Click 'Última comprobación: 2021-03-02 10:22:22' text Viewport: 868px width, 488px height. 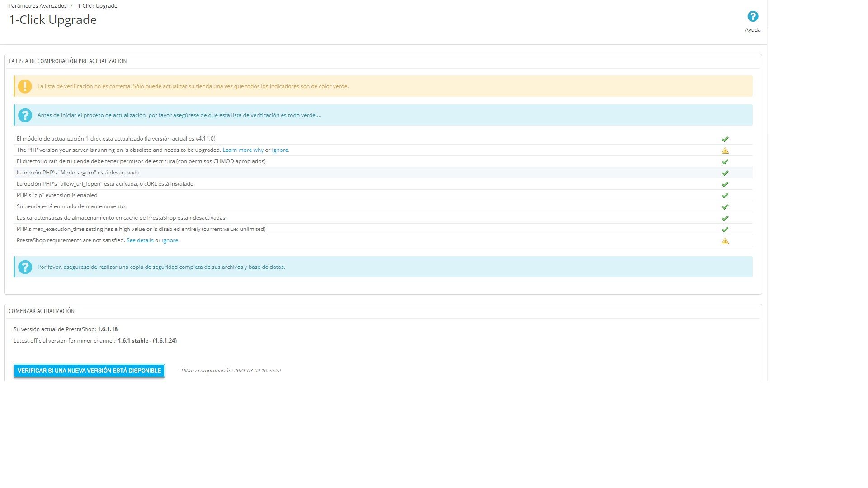point(231,371)
